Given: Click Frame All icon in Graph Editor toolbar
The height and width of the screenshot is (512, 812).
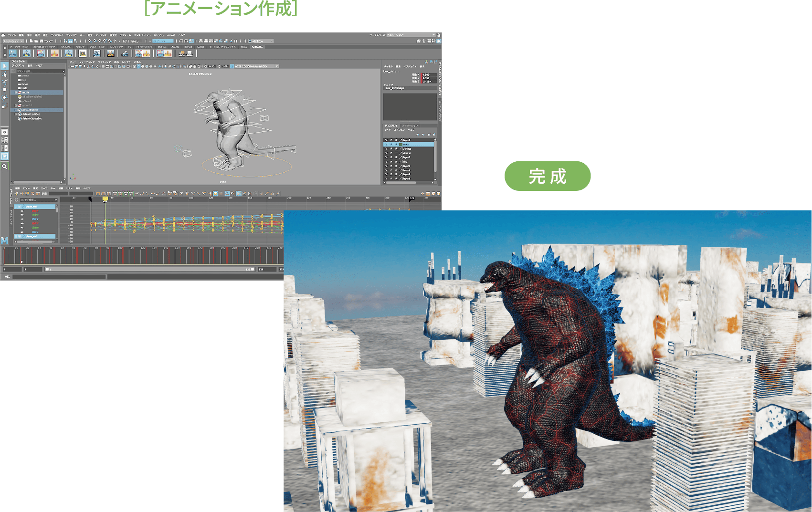Looking at the screenshot, I should [98, 193].
